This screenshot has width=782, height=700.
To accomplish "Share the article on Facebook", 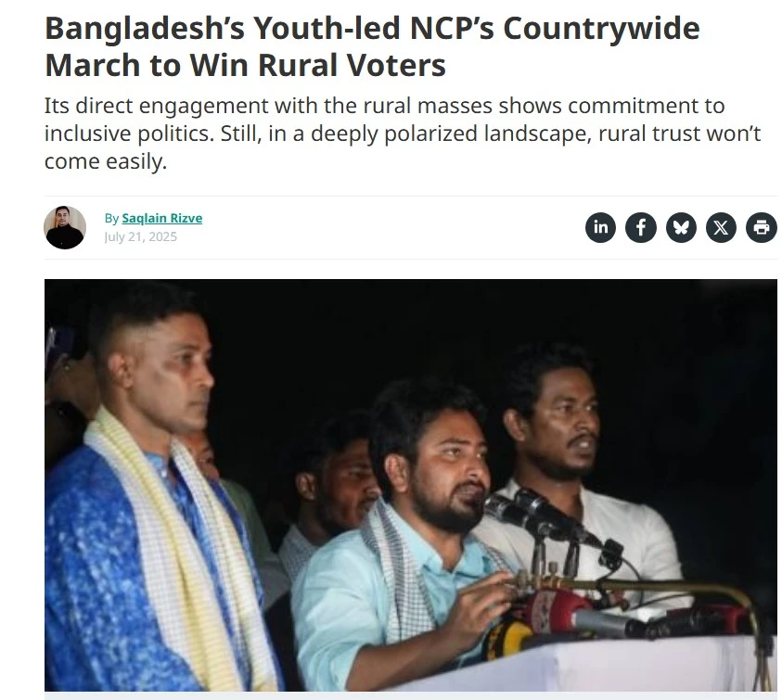I will [641, 227].
